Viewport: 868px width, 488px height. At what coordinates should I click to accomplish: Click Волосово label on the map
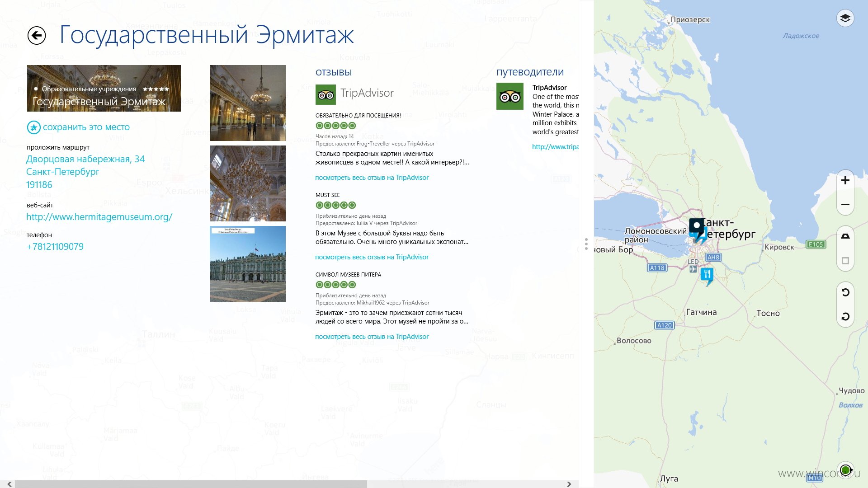coord(634,341)
